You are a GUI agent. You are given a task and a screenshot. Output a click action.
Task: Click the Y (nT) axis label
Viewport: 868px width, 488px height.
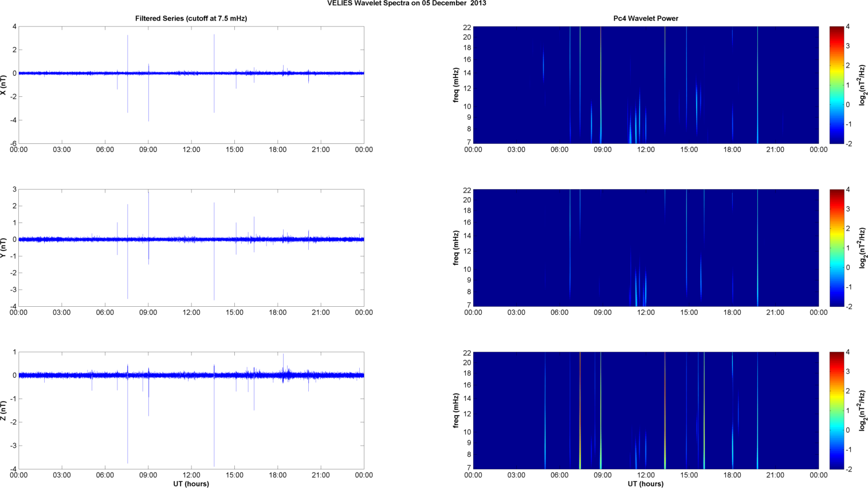3,248
